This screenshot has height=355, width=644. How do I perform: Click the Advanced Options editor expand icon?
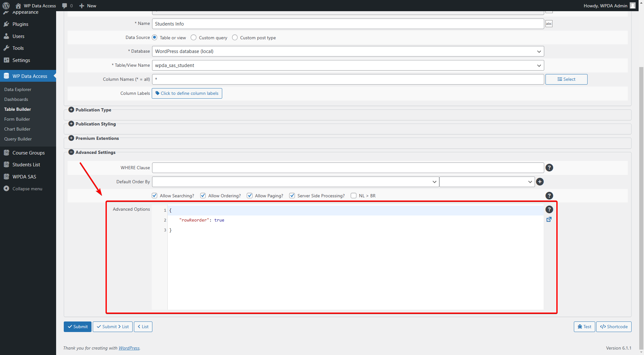(549, 219)
